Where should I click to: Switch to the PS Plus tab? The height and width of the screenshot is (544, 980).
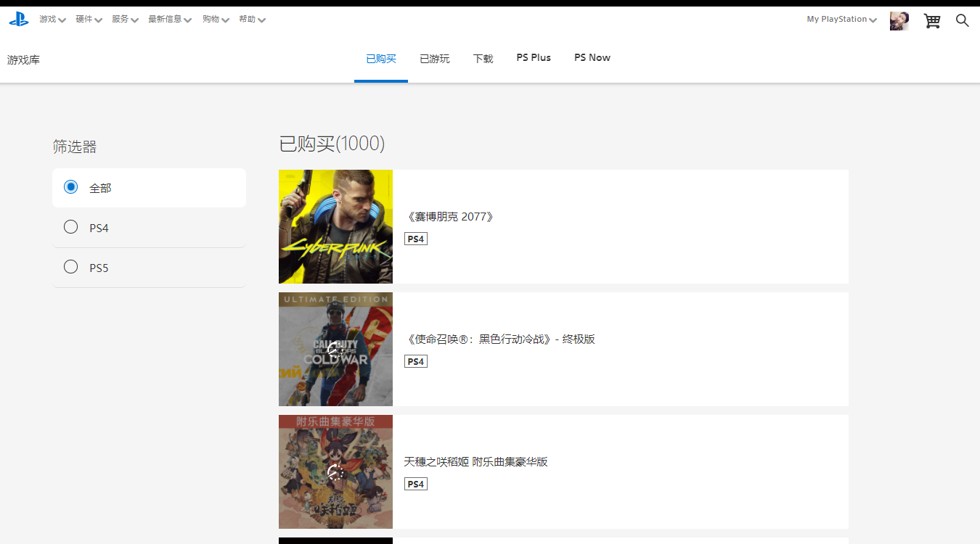[534, 58]
